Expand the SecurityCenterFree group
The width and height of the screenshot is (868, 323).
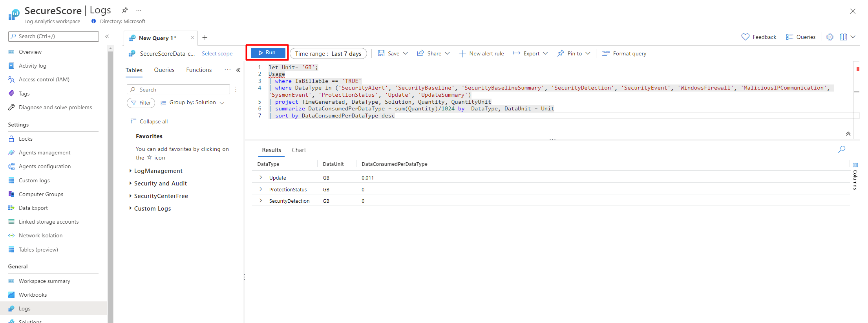coord(130,196)
